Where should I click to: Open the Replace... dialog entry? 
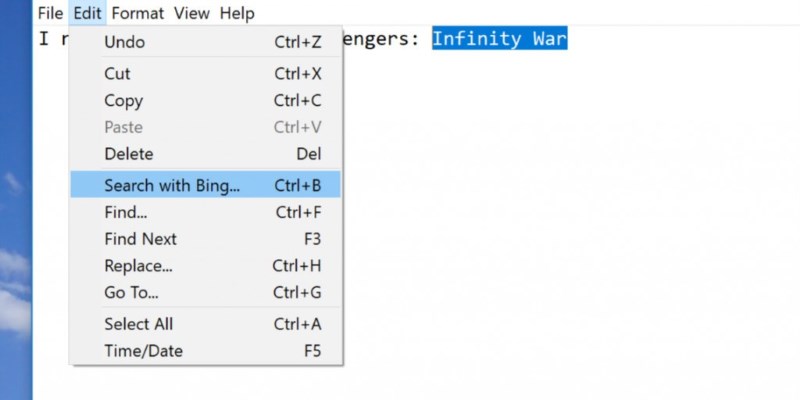point(138,266)
